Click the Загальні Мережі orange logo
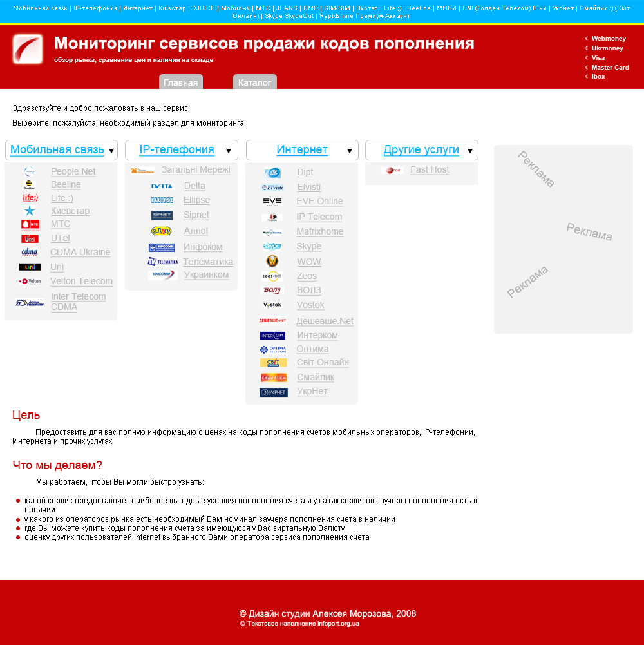The height and width of the screenshot is (645, 644). tap(142, 170)
